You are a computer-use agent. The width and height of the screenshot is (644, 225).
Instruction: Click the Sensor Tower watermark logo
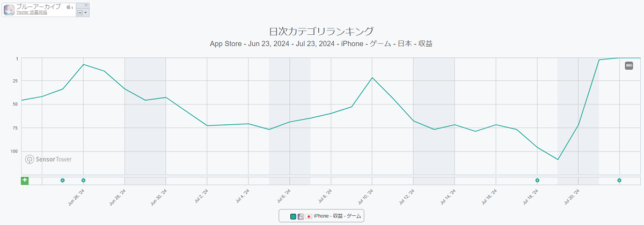[48, 159]
